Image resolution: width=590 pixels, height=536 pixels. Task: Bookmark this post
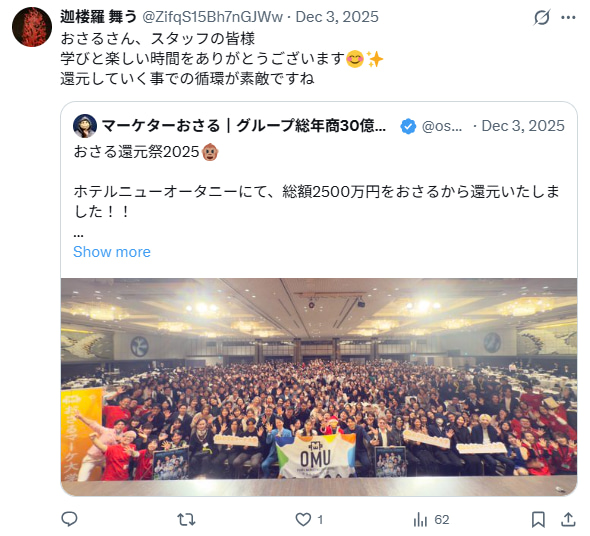click(538, 519)
